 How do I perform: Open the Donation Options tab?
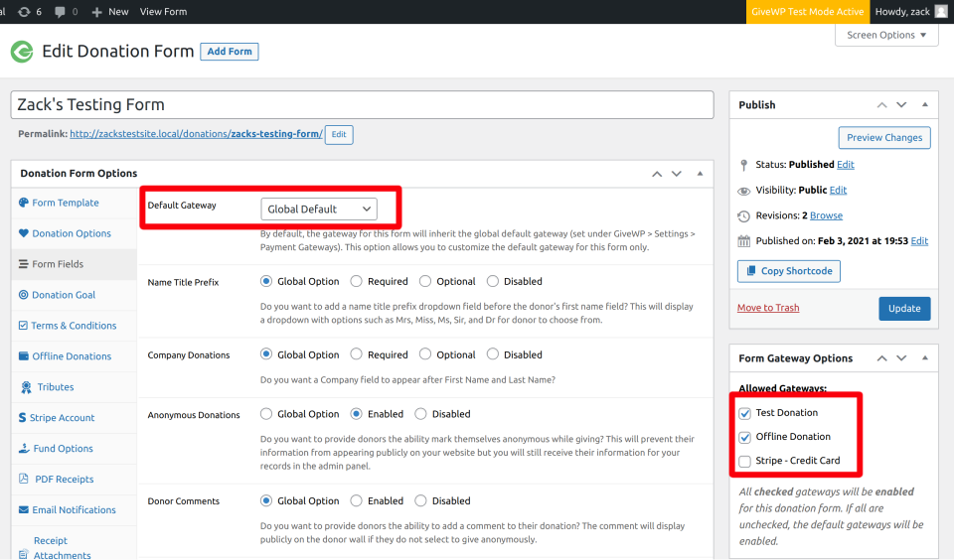(x=74, y=233)
